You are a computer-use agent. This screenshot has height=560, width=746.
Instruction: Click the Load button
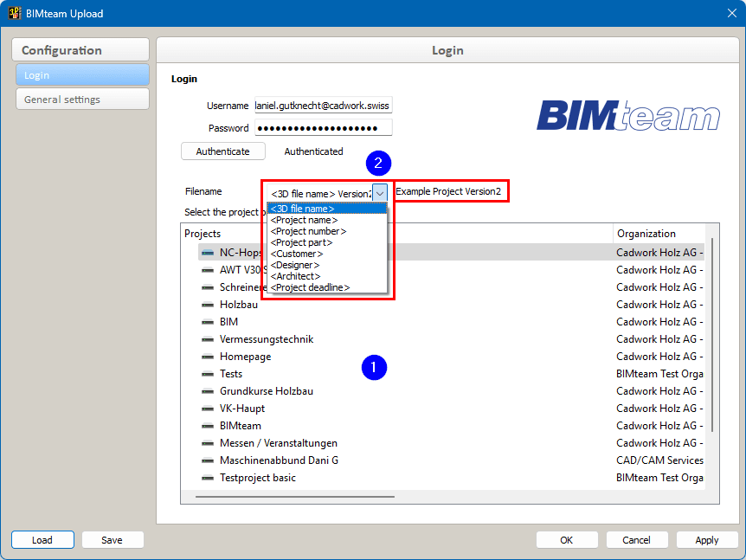pyautogui.click(x=42, y=540)
